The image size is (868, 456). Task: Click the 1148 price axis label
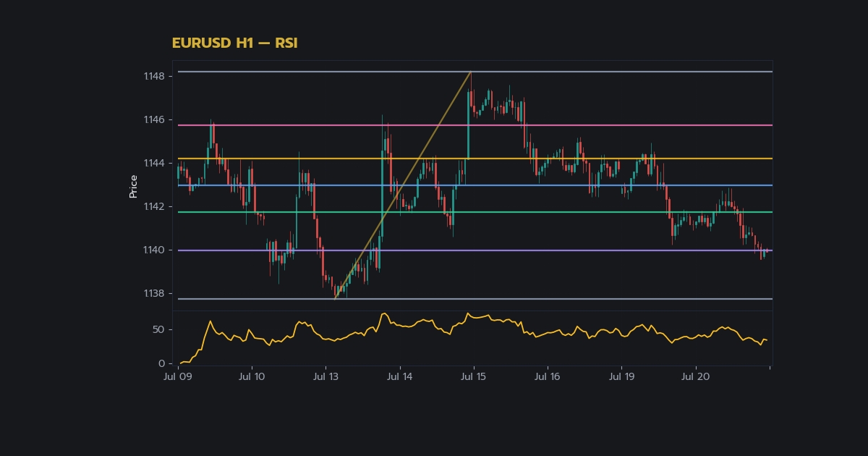click(153, 76)
